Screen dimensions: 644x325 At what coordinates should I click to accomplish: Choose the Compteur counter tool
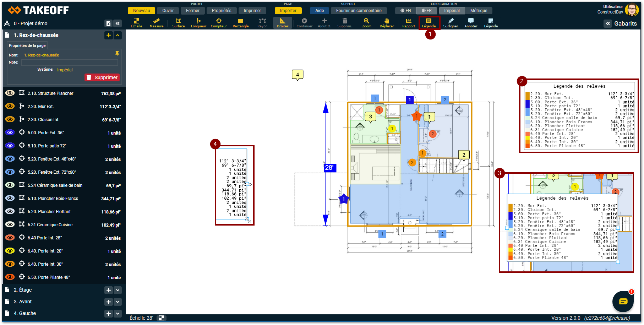pyautogui.click(x=219, y=23)
